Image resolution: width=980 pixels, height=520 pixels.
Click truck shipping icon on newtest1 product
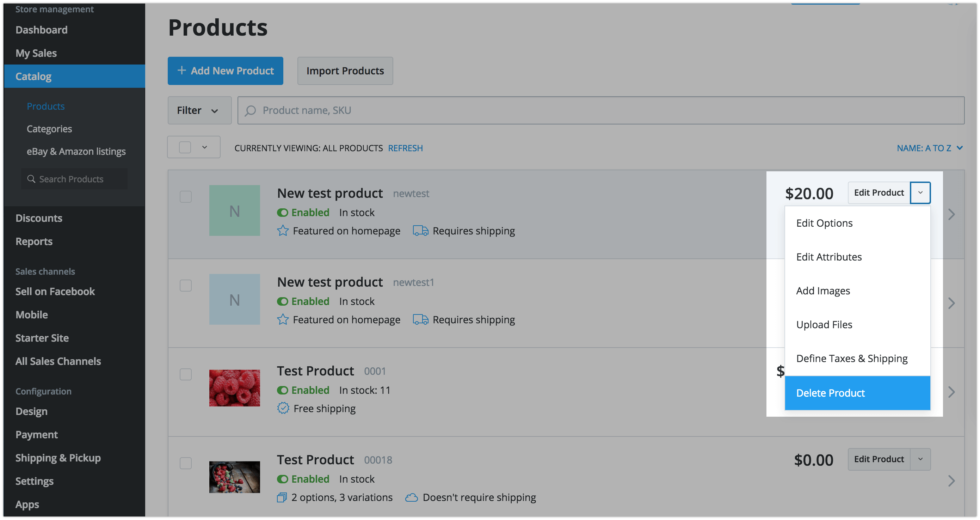point(420,319)
